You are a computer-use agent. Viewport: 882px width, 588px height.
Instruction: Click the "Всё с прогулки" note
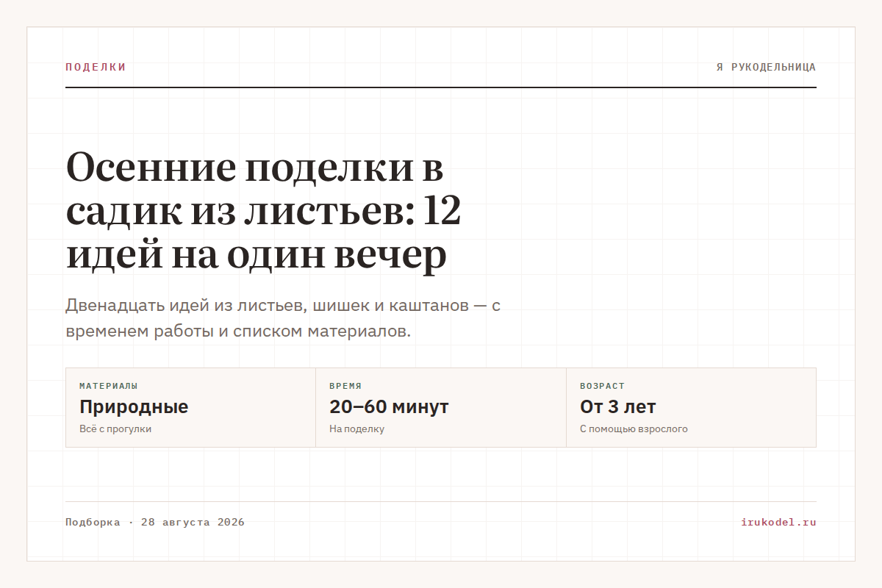[115, 429]
